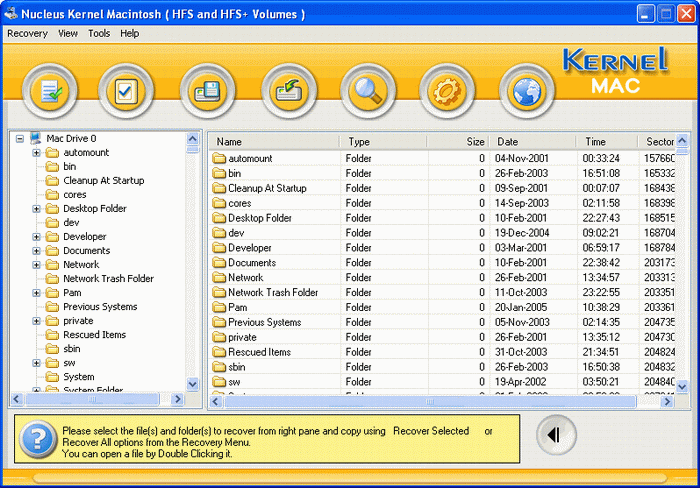Click date 19-Dec-2004 in dev row
This screenshot has width=700, height=488.
coord(522,233)
